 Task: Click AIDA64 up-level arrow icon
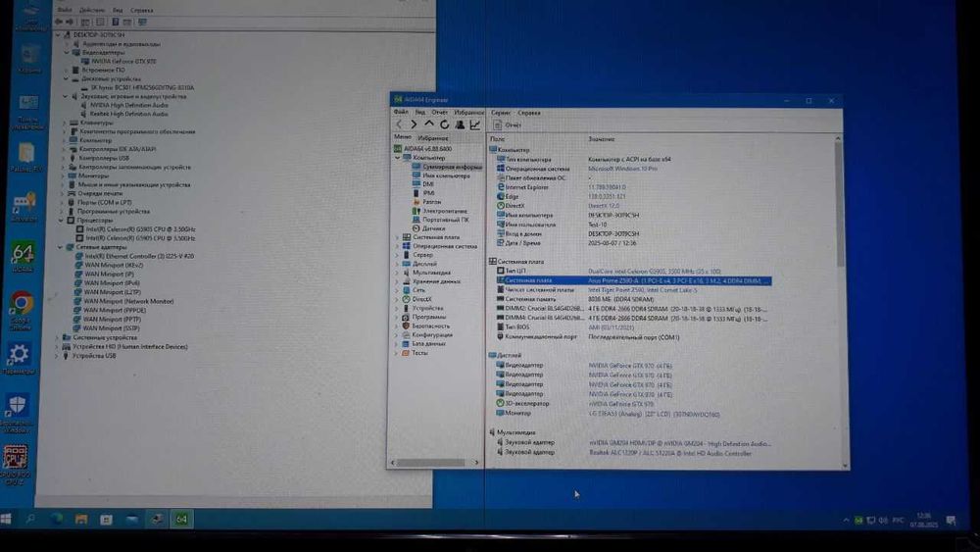(x=429, y=125)
